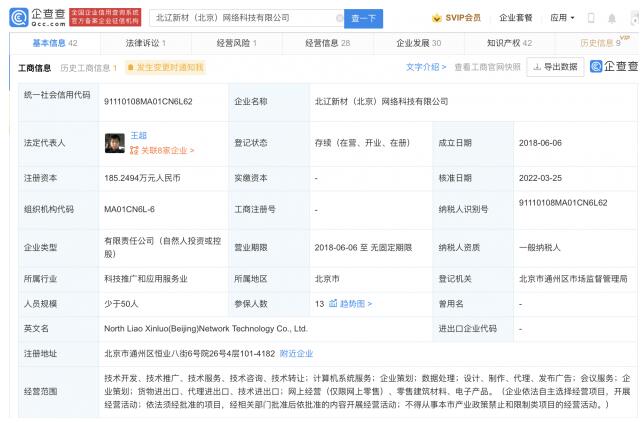Clear the search box with the X icon
This screenshot has height=423, width=644.
(x=339, y=18)
